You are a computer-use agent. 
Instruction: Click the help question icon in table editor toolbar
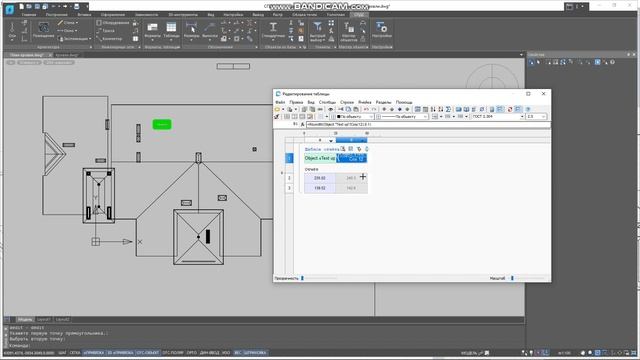click(528, 109)
